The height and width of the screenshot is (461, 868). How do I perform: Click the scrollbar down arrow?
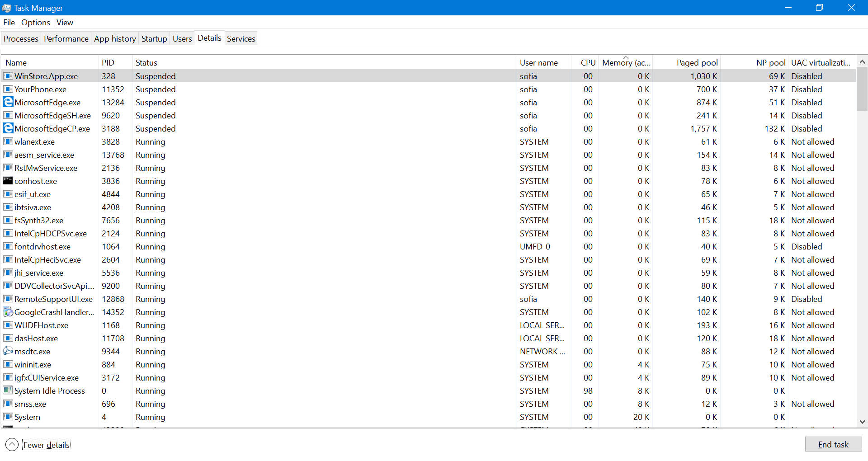pos(862,422)
